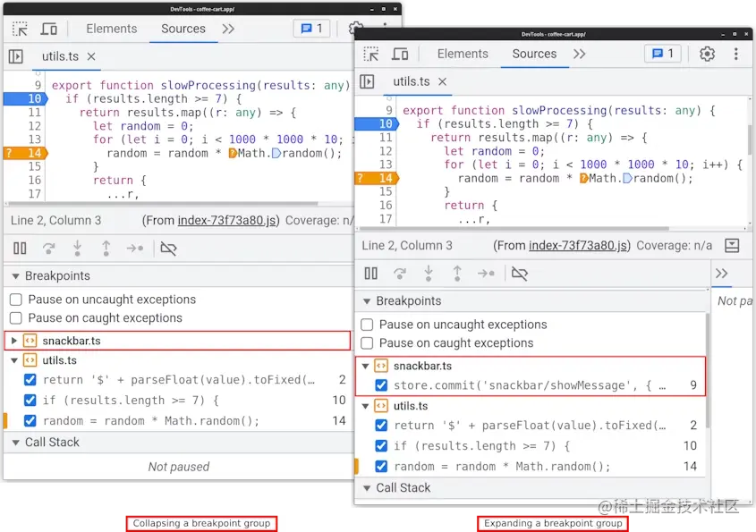Enable Pause on caught exceptions in left window

[16, 318]
